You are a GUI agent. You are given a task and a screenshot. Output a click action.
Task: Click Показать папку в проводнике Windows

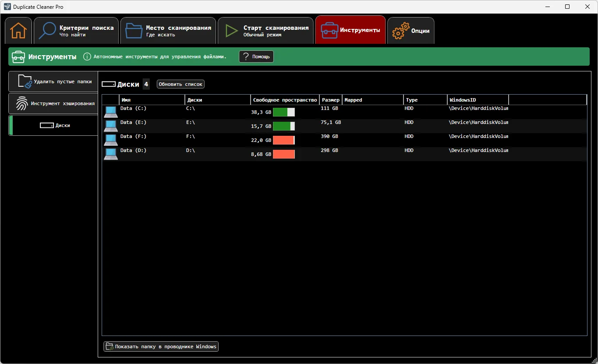tap(161, 346)
